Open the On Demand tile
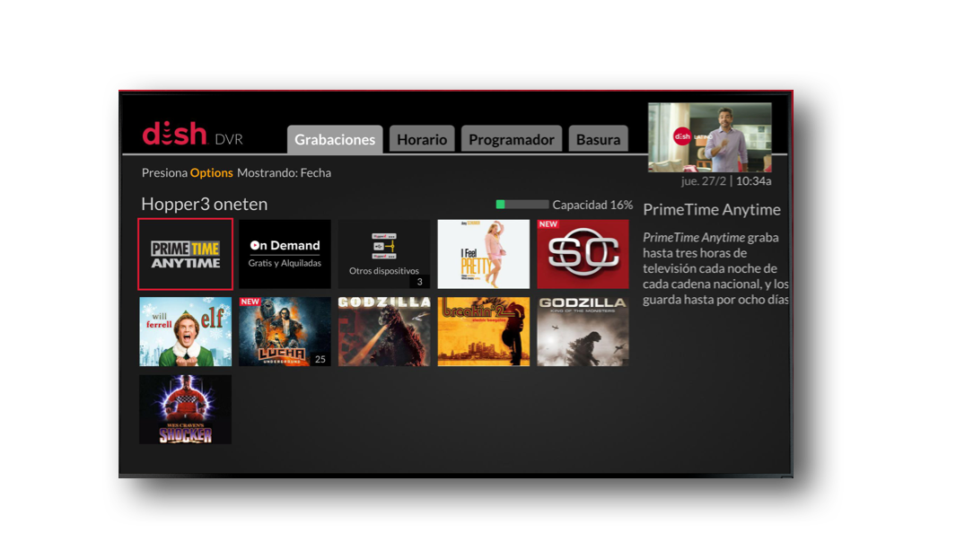The height and width of the screenshot is (560, 965). coord(285,254)
